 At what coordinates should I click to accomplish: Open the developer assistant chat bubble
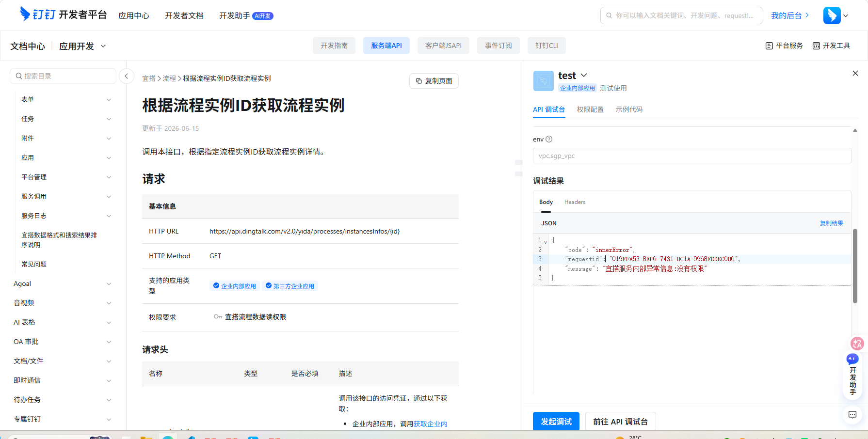pos(852,359)
